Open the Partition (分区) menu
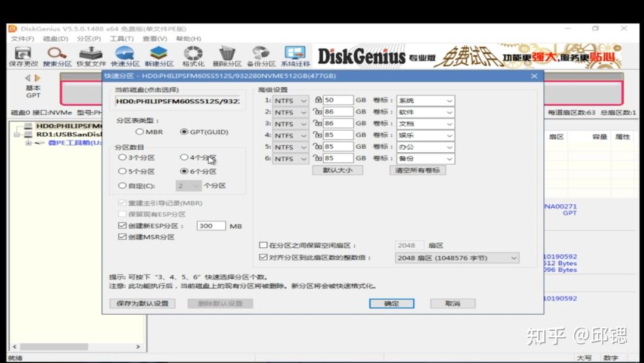This screenshot has height=363, width=644. (x=89, y=39)
